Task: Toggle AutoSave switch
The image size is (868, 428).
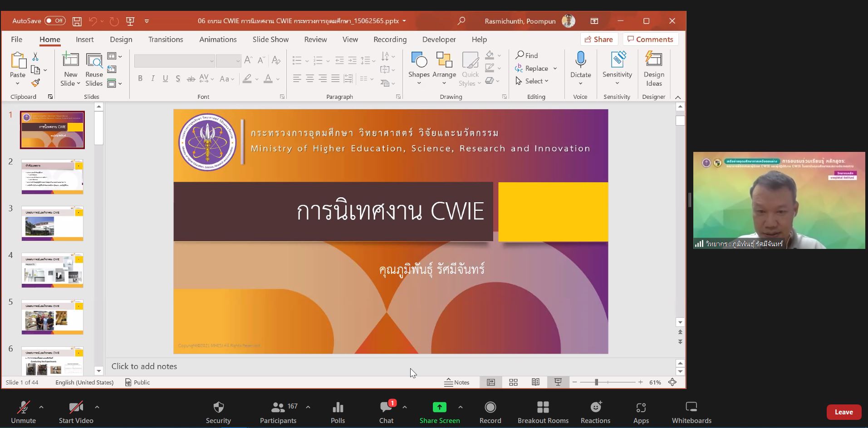Action: coord(55,21)
